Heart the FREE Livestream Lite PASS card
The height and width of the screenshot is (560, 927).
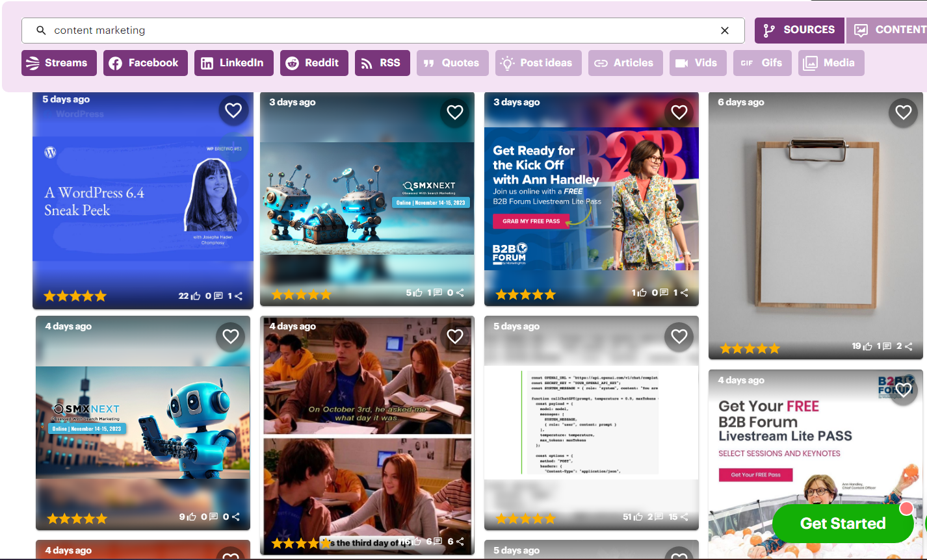coord(904,390)
